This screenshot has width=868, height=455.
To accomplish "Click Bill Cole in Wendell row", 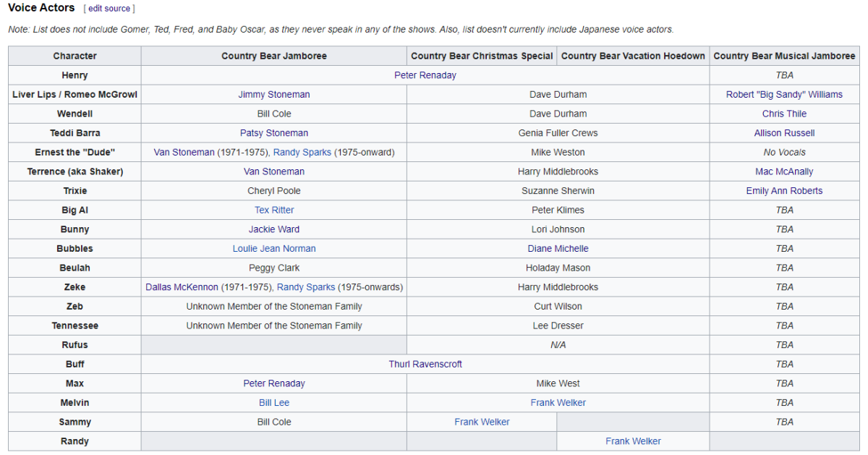I will pyautogui.click(x=274, y=114).
